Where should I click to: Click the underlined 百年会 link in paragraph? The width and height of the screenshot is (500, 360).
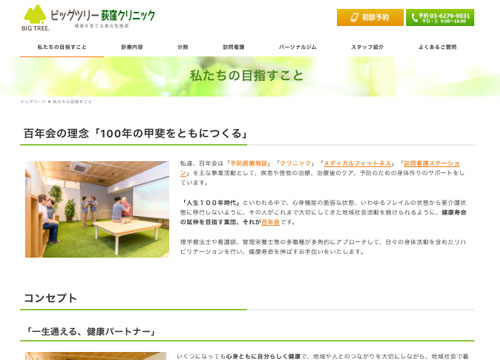click(x=270, y=222)
